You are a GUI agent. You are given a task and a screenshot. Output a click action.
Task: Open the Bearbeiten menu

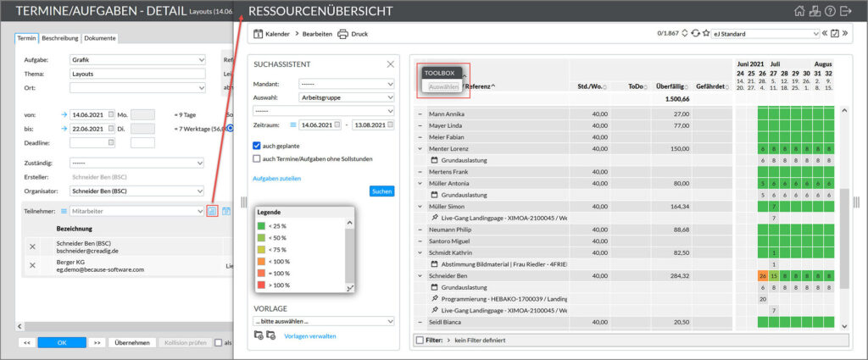(317, 34)
